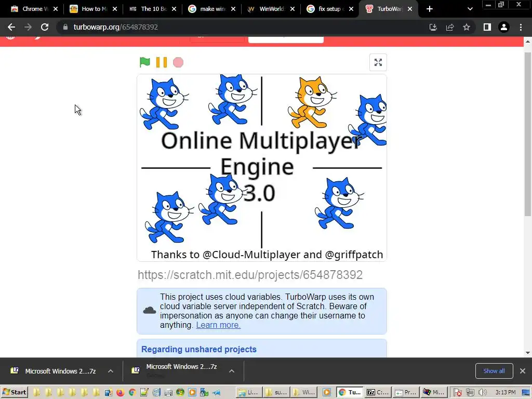The width and height of the screenshot is (532, 399).
Task: Switch to the 'su...' folder taskbar window
Action: [x=276, y=392]
